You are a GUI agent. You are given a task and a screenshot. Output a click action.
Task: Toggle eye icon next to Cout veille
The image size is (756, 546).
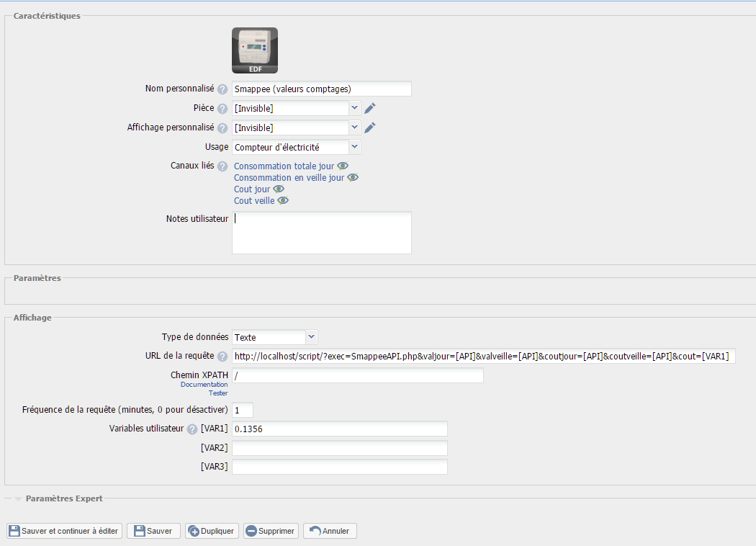point(283,201)
